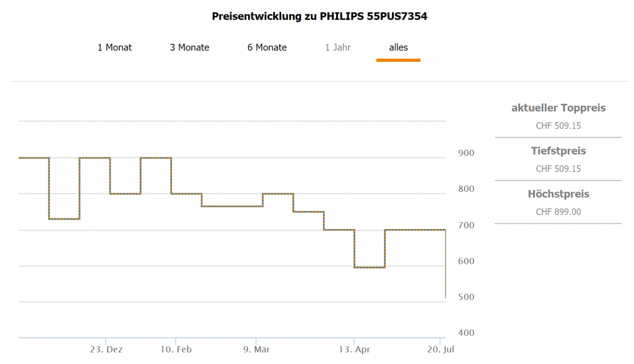Choose the "1 Jahr" tab
The image size is (634, 364).
click(x=338, y=48)
